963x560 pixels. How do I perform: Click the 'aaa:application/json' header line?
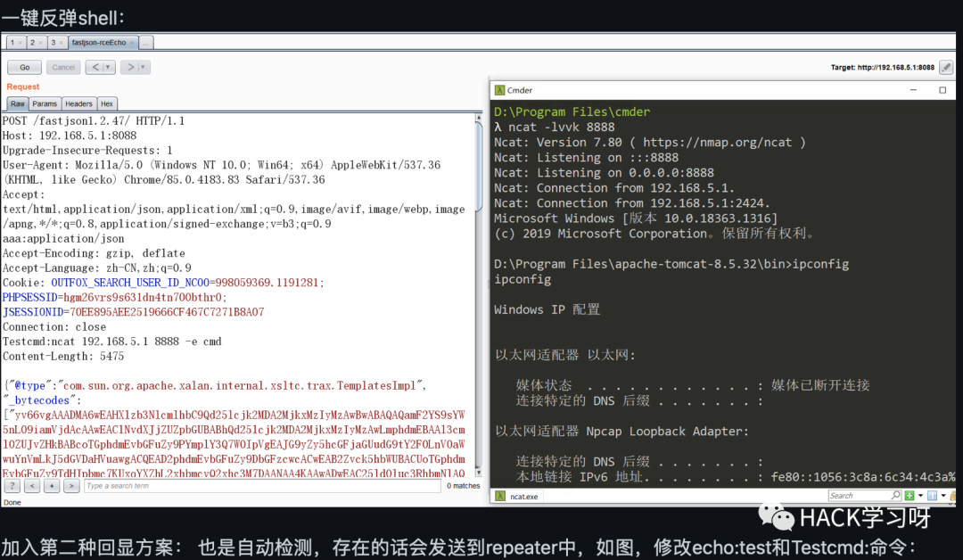click(63, 238)
